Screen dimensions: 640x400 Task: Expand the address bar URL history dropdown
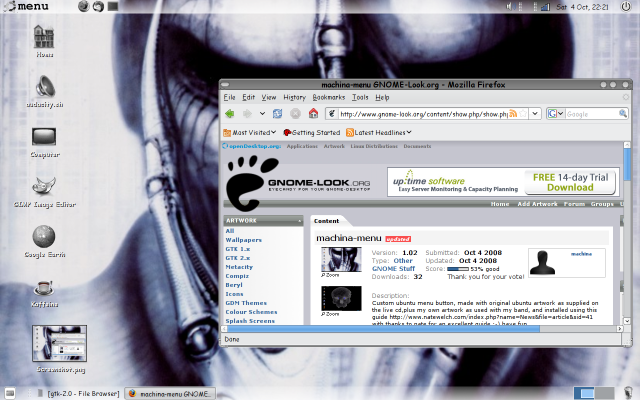pyautogui.click(x=535, y=113)
